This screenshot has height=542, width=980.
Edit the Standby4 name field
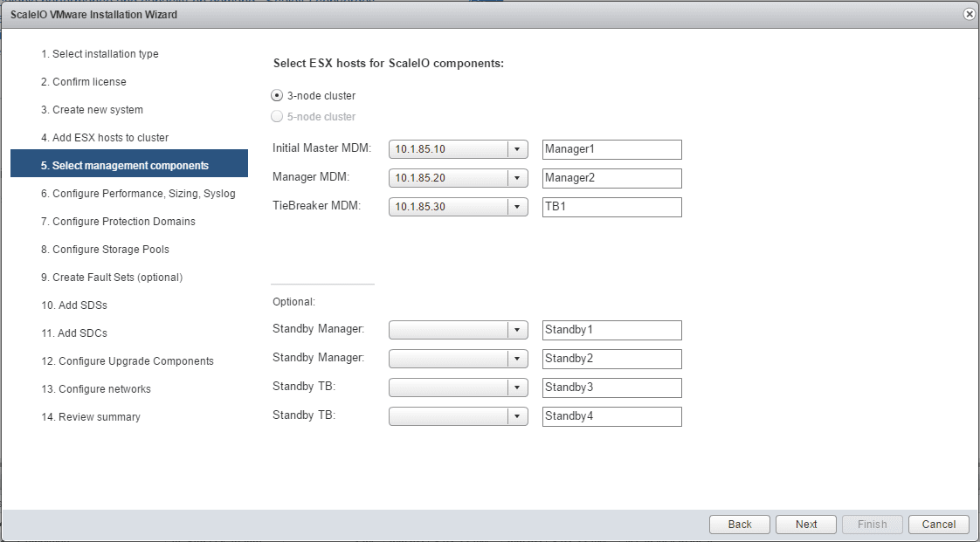(612, 415)
